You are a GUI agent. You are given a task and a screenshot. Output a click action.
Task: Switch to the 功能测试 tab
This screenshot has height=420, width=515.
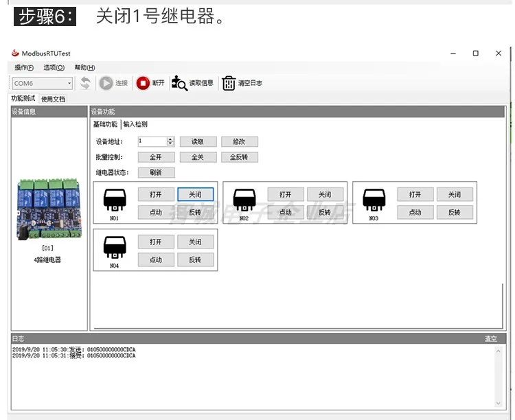pyautogui.click(x=23, y=99)
